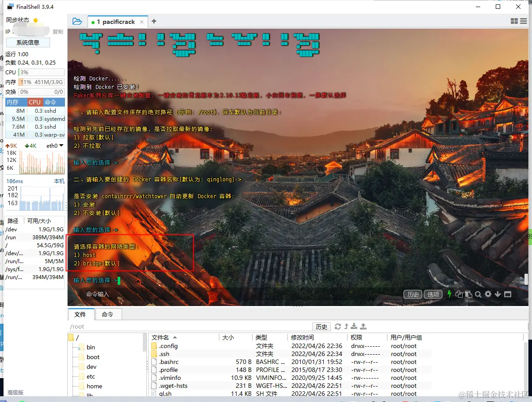Image resolution: width=532 pixels, height=402 pixels.
Task: Refresh the file list icon
Action: [x=338, y=326]
